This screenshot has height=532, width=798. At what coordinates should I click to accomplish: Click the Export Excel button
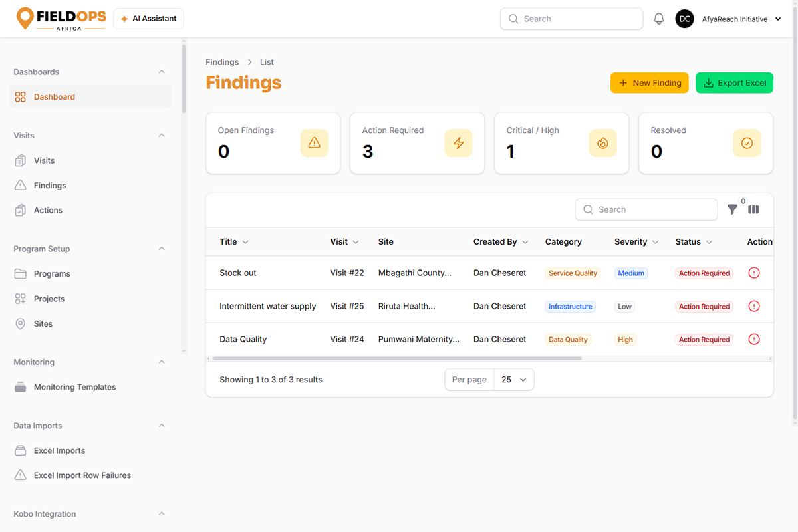click(735, 83)
